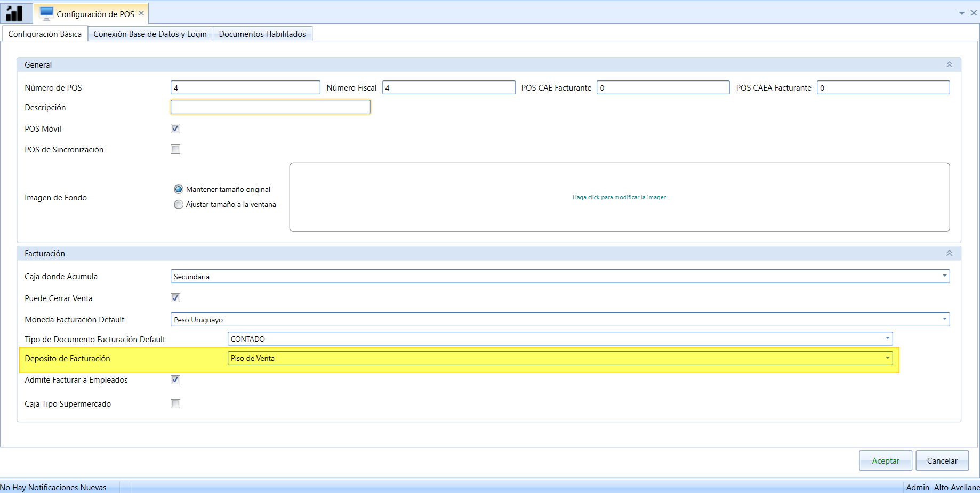Open the tab list dropdown arrow
The width and height of the screenshot is (980, 493).
coord(962,13)
